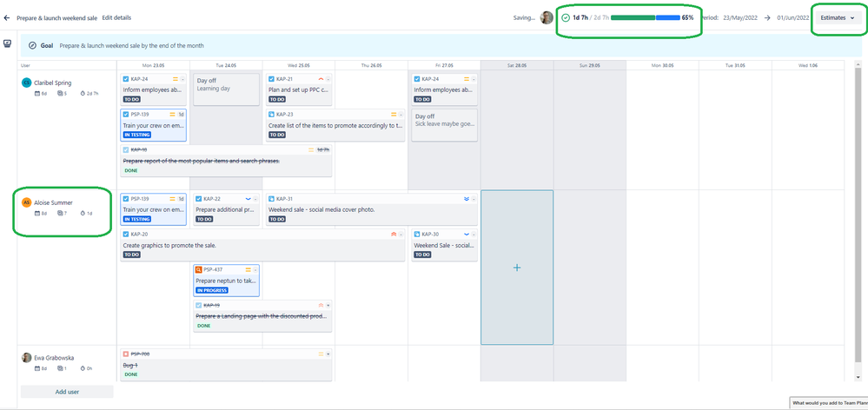Click the CS avatar of Claribel Spring
868x410 pixels.
[x=26, y=83]
